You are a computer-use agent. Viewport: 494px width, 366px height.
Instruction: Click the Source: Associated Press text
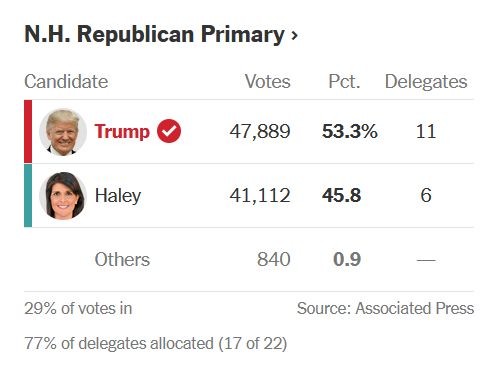[x=385, y=308]
